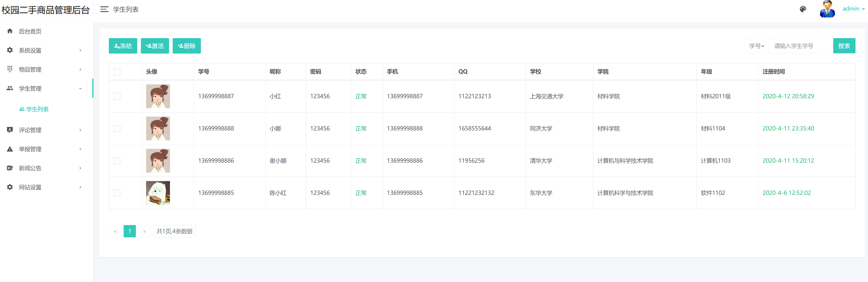
Task: Click the gear icon beside 系统设置
Action: (10, 50)
